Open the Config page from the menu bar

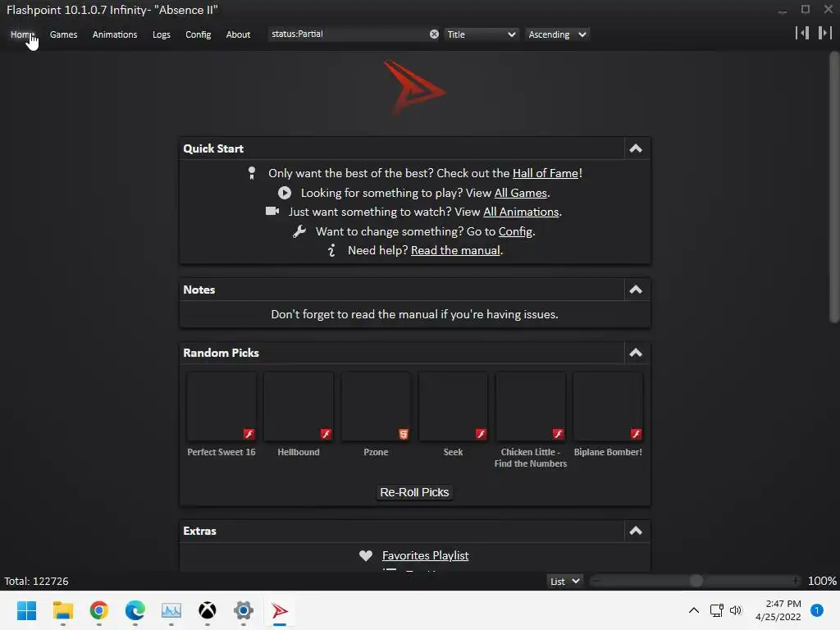[x=199, y=34]
